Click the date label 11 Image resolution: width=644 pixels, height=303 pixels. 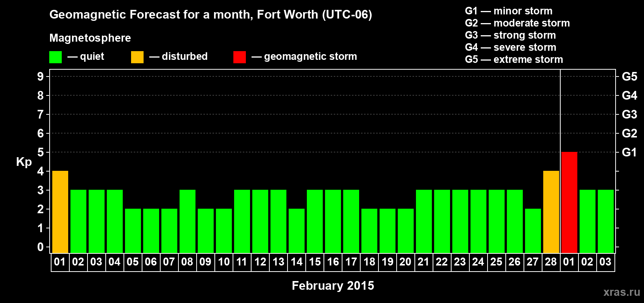pyautogui.click(x=242, y=262)
